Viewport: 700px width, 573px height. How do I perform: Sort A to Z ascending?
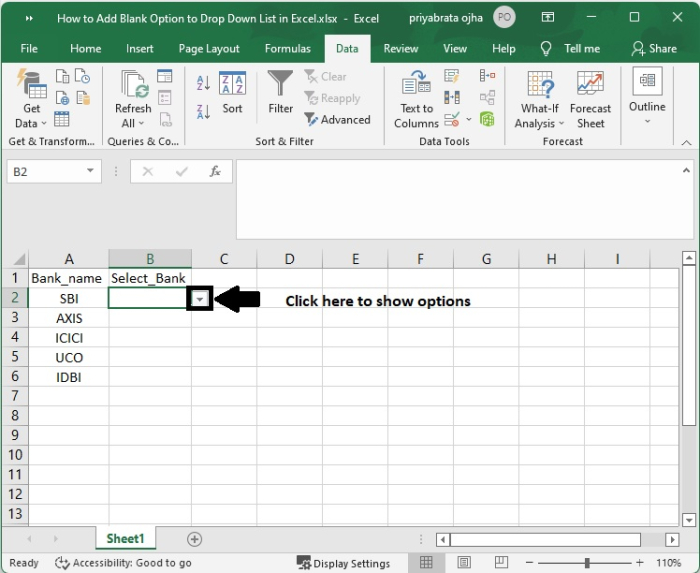pos(203,83)
